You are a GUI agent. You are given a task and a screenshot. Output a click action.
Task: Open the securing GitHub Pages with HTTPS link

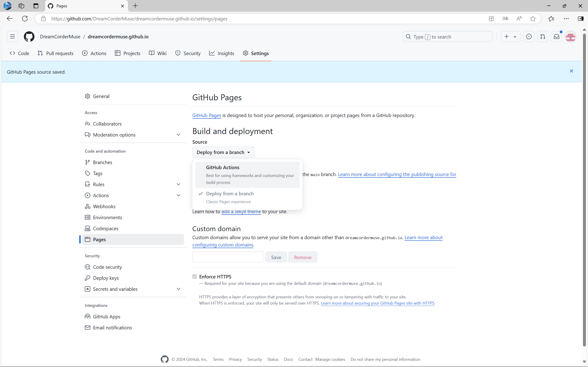coord(377,303)
